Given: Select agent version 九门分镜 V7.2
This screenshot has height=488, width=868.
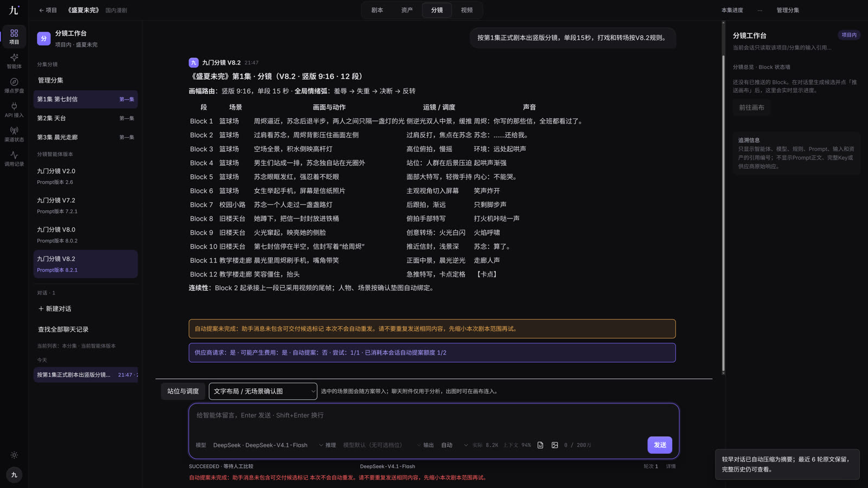Looking at the screenshot, I should click(86, 206).
